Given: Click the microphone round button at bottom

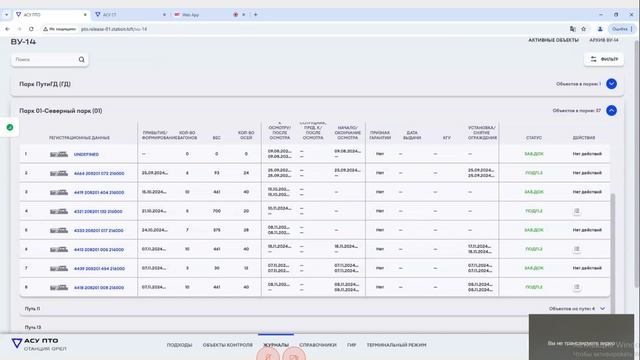Looking at the screenshot, I should [x=268, y=356].
